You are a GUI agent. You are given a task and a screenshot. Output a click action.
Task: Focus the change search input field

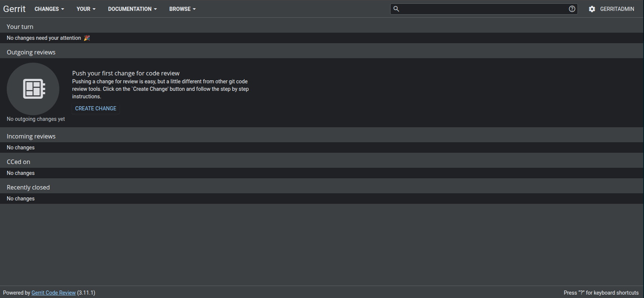(x=483, y=9)
